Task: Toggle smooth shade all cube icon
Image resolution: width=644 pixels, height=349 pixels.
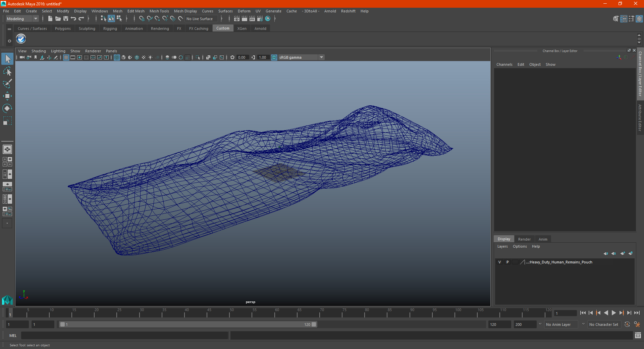Action: pyautogui.click(x=123, y=57)
